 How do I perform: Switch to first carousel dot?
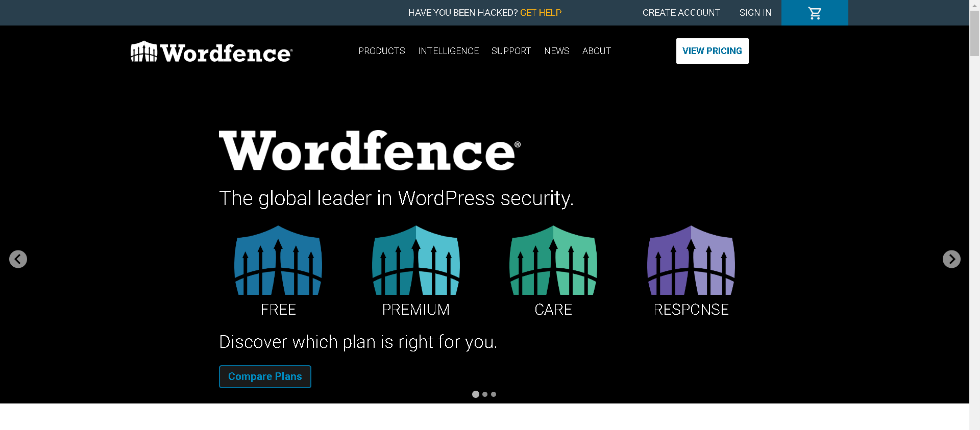476,394
